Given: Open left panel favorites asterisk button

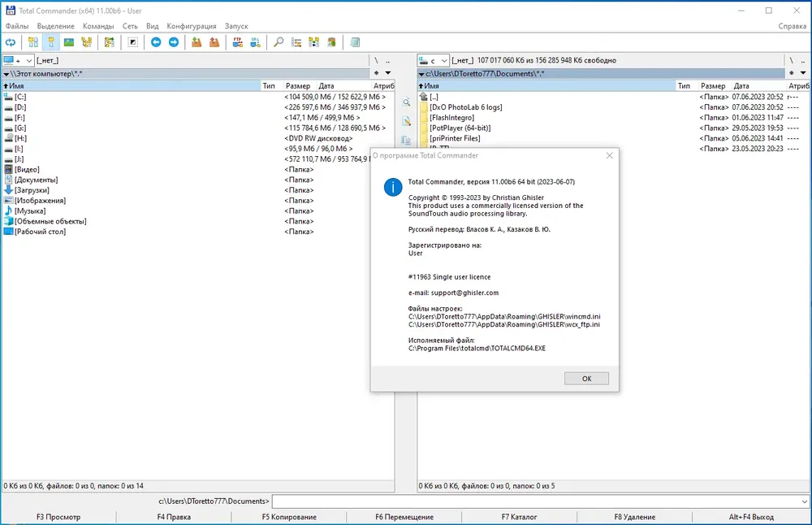Looking at the screenshot, I should point(377,73).
